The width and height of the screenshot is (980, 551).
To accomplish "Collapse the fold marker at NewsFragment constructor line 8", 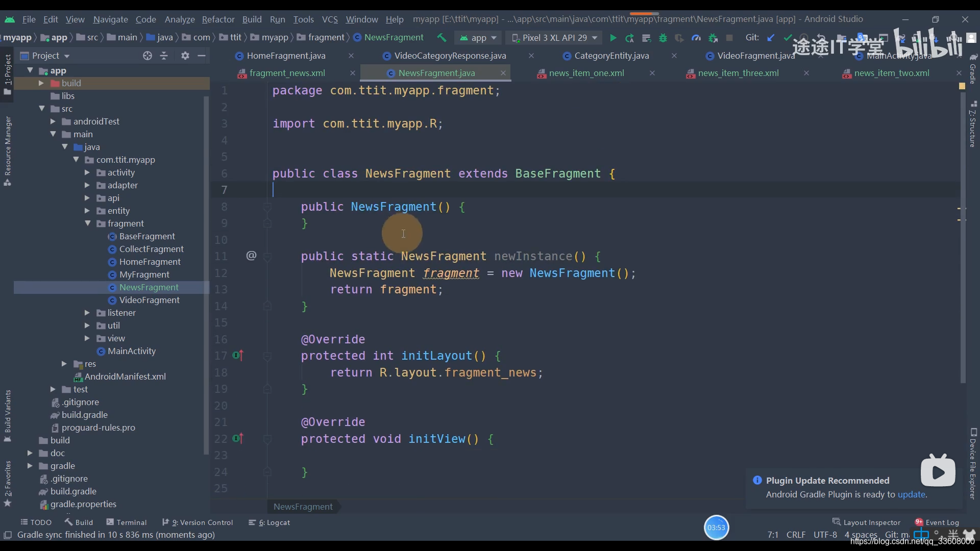I will tap(267, 207).
